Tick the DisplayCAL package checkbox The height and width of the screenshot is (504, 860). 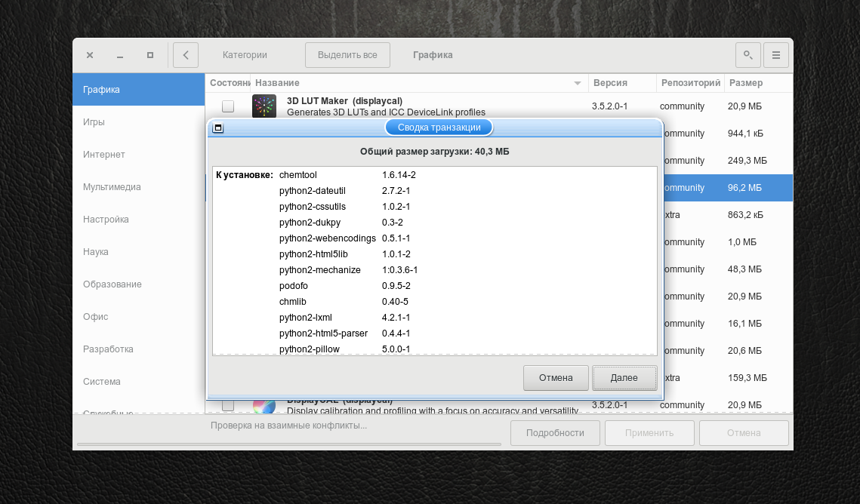[227, 405]
